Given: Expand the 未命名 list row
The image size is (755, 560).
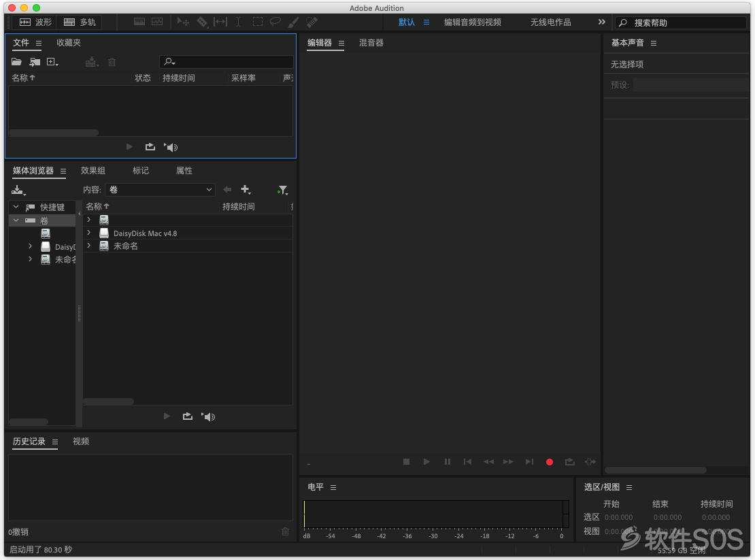Looking at the screenshot, I should (88, 246).
